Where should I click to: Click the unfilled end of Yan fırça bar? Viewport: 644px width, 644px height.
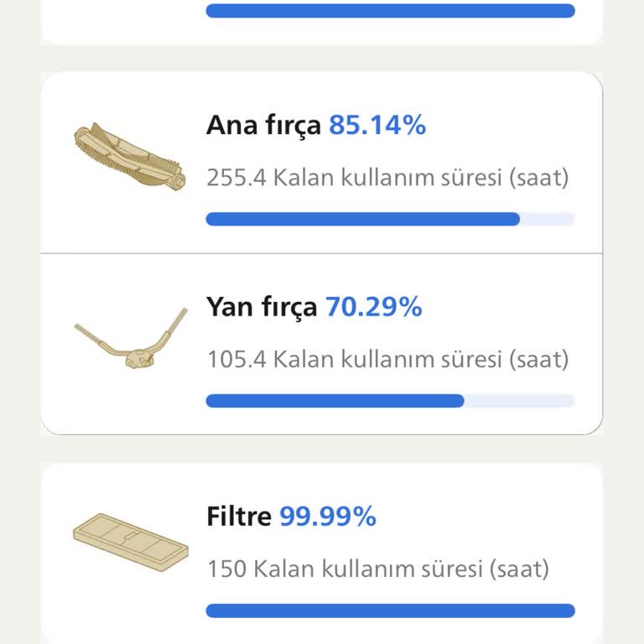coord(520,401)
